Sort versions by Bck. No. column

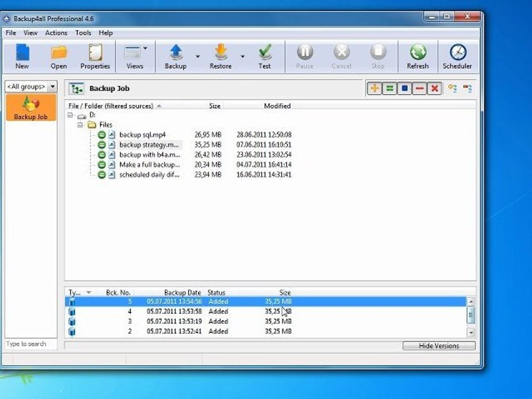tap(118, 293)
